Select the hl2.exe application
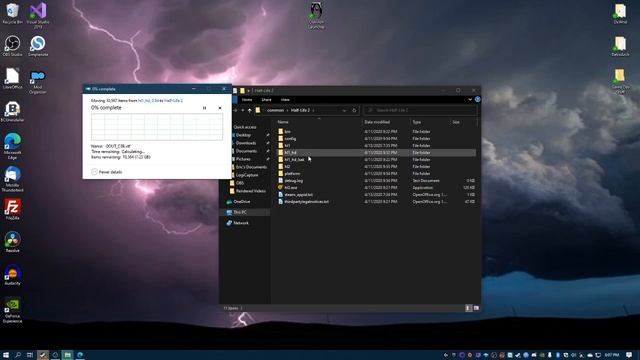Viewport: 640px width, 360px height. tap(291, 188)
